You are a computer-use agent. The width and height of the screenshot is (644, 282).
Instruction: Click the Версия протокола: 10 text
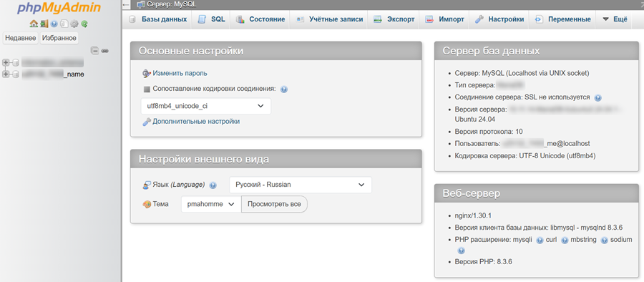point(489,132)
